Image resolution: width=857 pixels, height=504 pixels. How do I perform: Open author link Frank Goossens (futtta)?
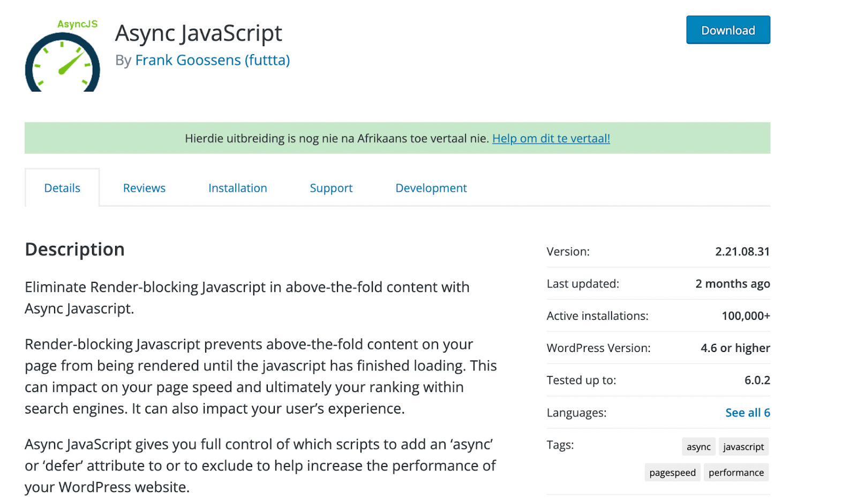[213, 60]
